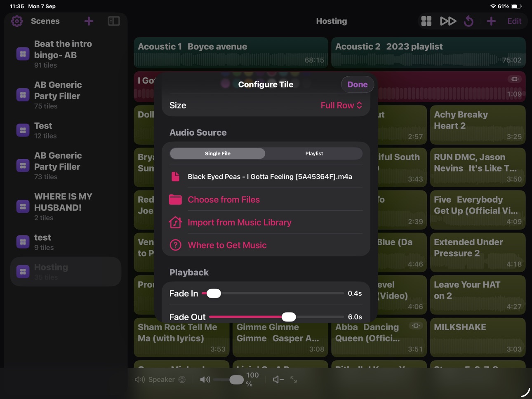Tap the volume down speaker icon
The image size is (532, 399).
point(278,380)
